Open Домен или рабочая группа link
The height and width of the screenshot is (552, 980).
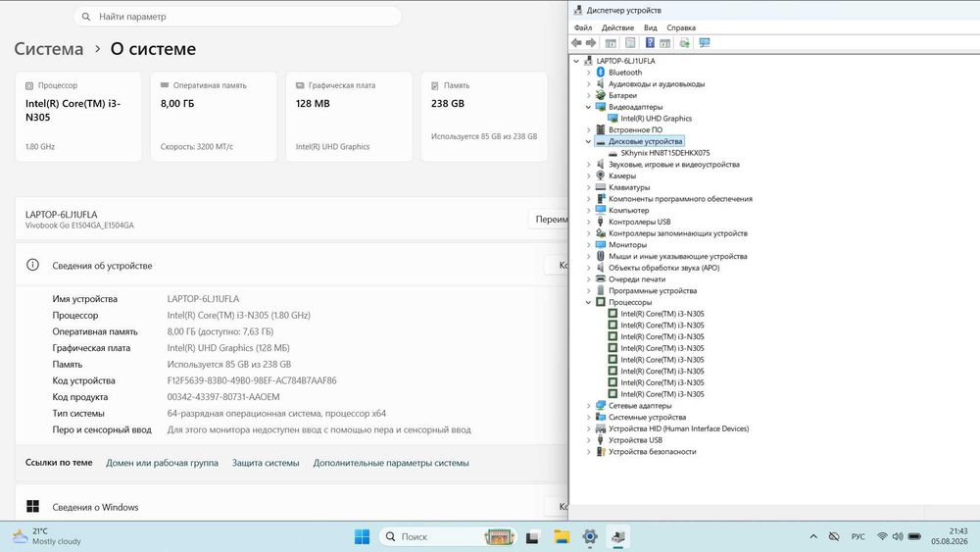pos(162,463)
